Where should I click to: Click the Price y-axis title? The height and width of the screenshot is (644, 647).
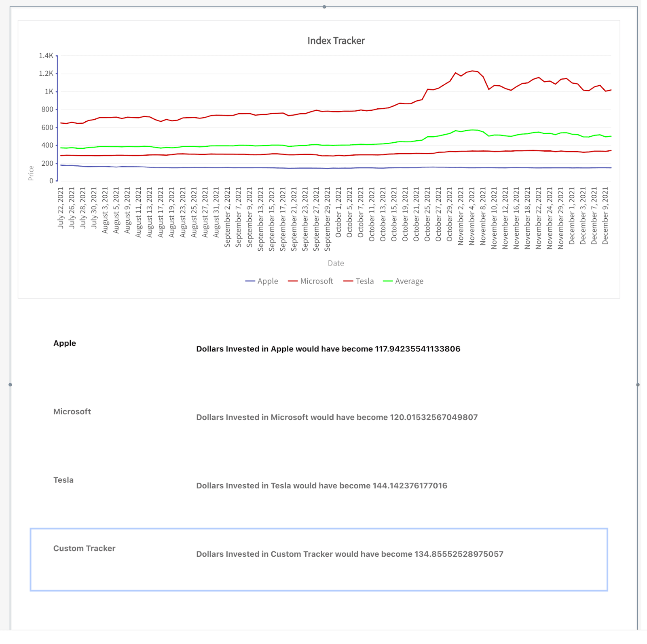[x=31, y=173]
